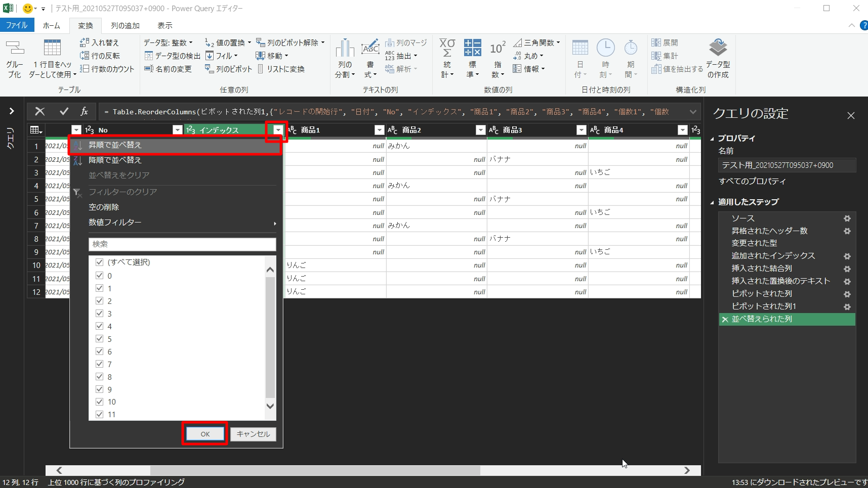Select 降順で並べ替え menu entry
This screenshot has width=868, height=488.
(115, 160)
